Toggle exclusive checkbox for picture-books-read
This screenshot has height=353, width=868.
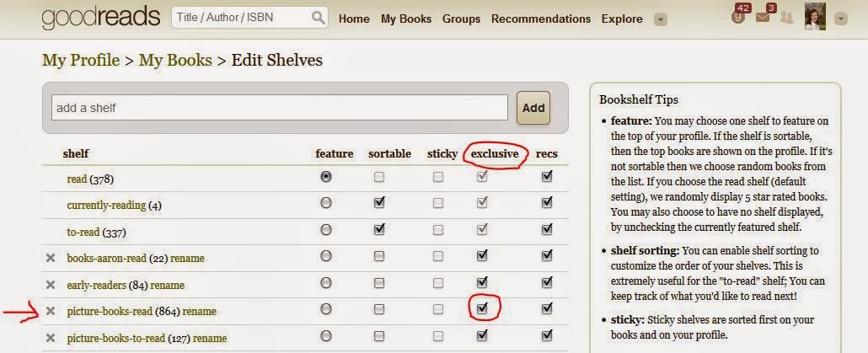point(481,309)
